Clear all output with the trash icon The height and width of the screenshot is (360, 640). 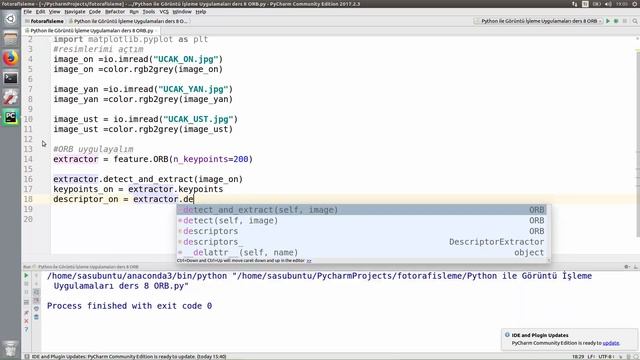point(36,317)
